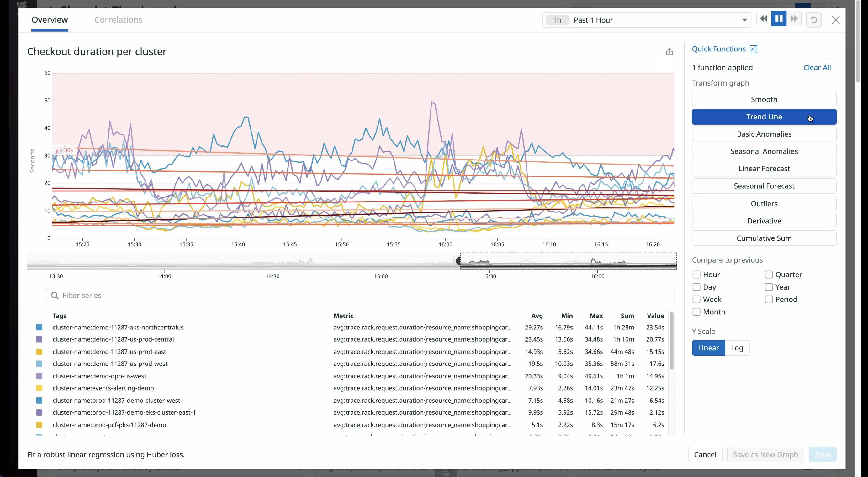Screen dimensions: 868x477
Task: Click Save as New Graph
Action: pyautogui.click(x=765, y=454)
